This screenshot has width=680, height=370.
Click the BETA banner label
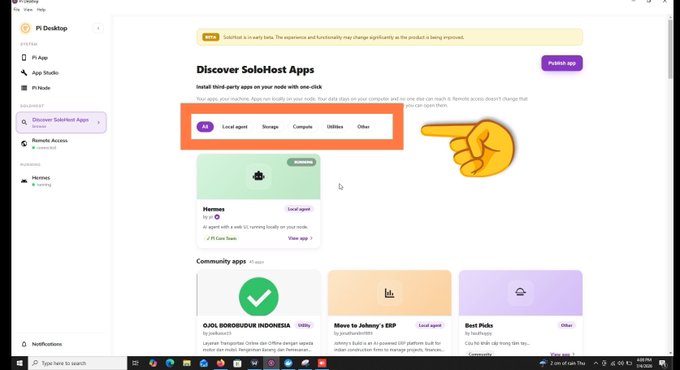(210, 37)
